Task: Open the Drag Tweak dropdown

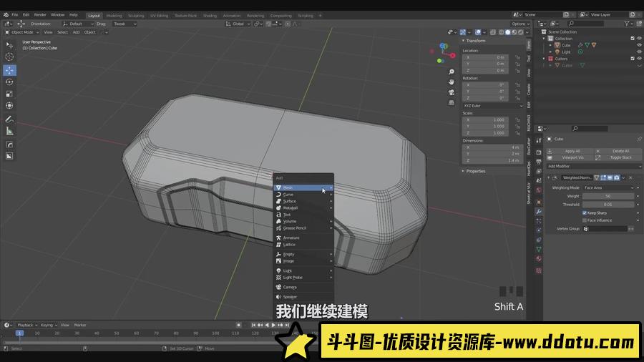Action: click(x=125, y=24)
